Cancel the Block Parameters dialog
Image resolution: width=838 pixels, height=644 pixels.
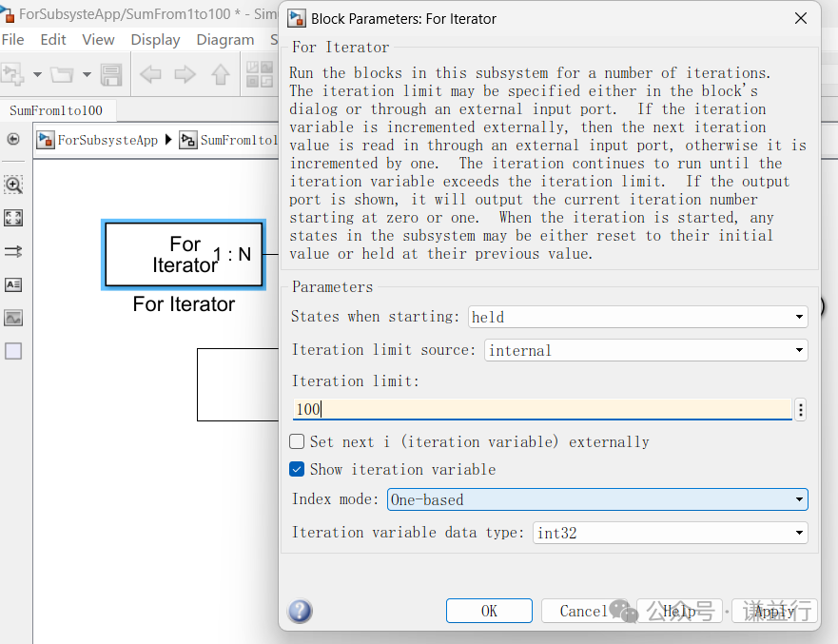pos(582,611)
